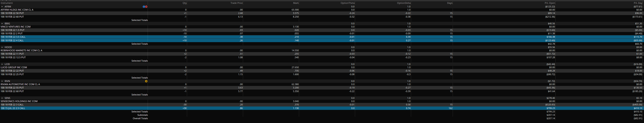Image resolution: width=644 pixels, height=123 pixels.
Task: Collapse the LCID symbol group
Action: coord(2,64)
